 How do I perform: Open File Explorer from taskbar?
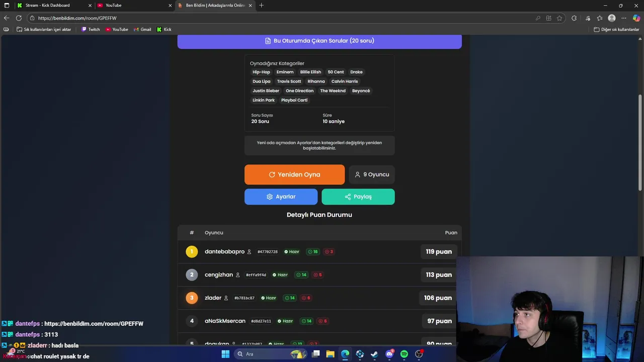tap(330, 354)
